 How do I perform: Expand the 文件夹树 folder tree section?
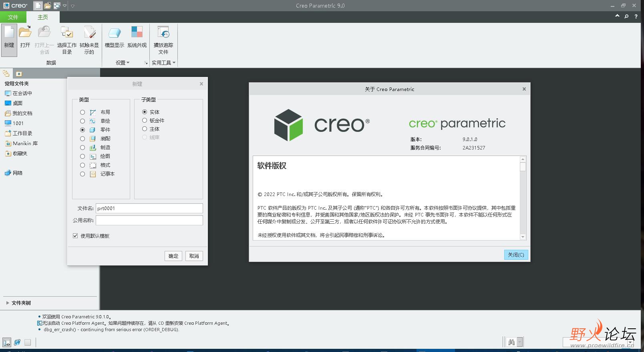(8, 303)
